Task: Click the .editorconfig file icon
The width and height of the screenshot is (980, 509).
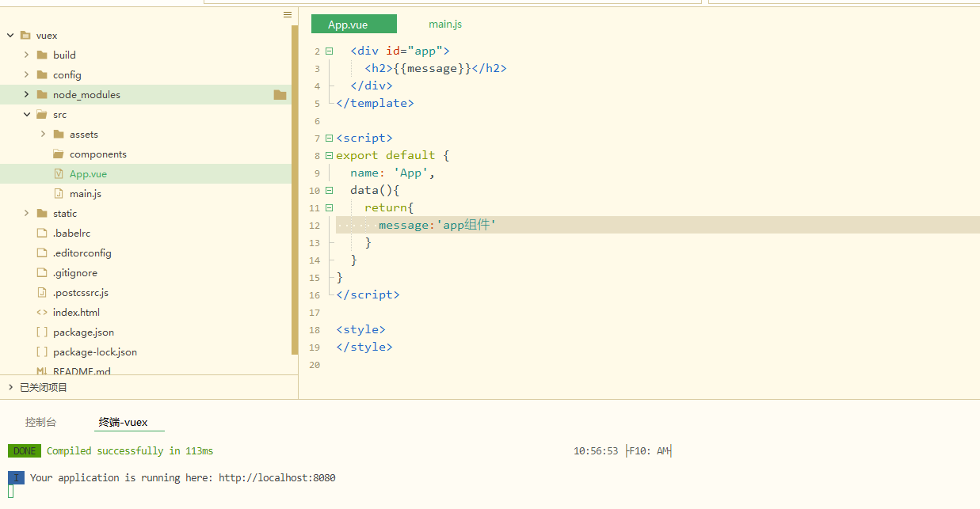Action: tap(42, 253)
